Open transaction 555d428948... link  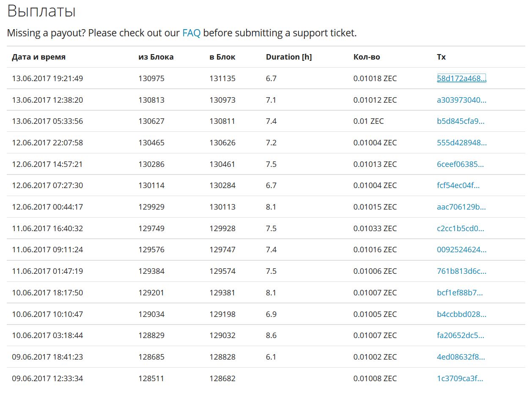[461, 143]
